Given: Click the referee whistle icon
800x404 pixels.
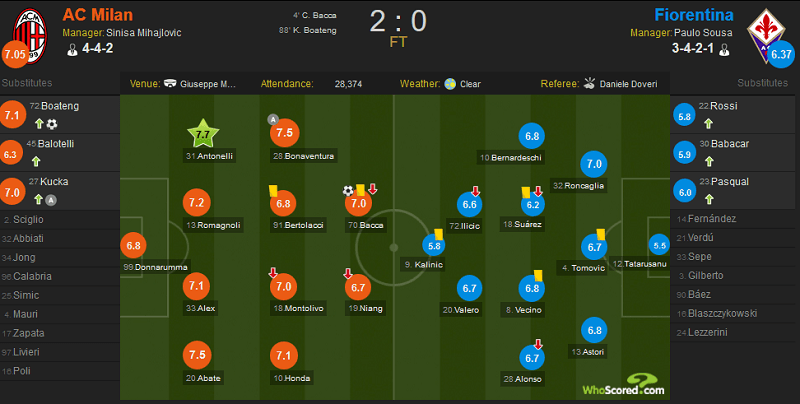Looking at the screenshot, I should point(589,83).
